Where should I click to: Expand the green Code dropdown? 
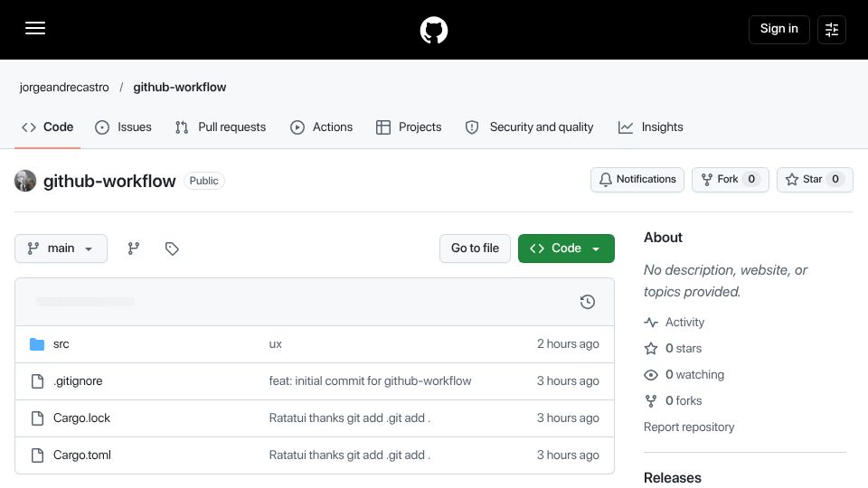coord(566,249)
